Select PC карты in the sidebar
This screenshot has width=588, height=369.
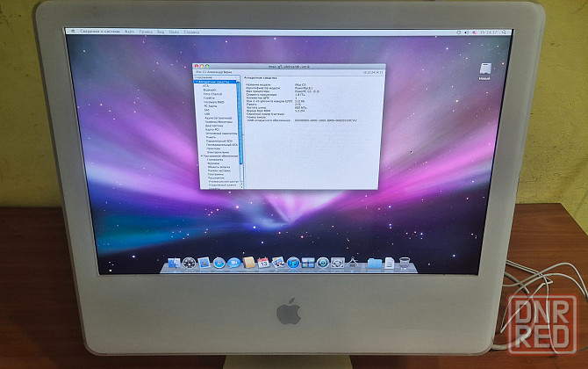click(x=211, y=106)
